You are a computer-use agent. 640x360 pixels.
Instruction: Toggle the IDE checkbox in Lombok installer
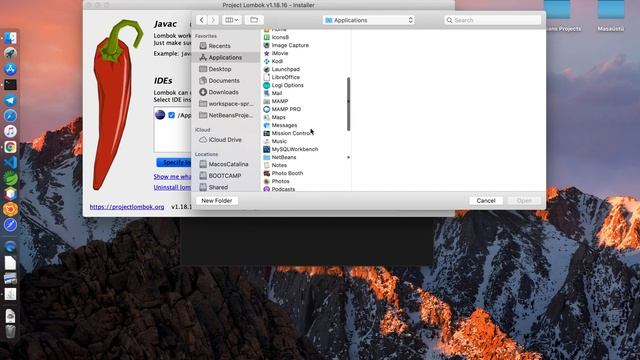(x=171, y=115)
